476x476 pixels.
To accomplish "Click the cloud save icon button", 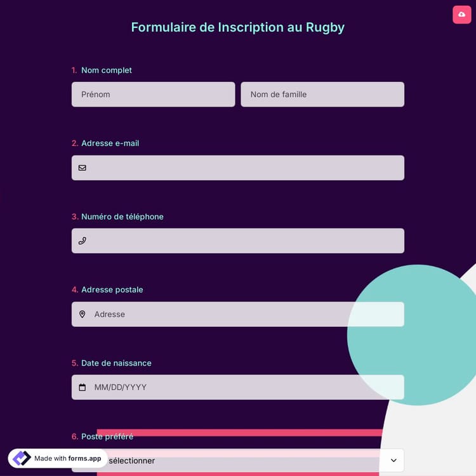I will 461,14.
